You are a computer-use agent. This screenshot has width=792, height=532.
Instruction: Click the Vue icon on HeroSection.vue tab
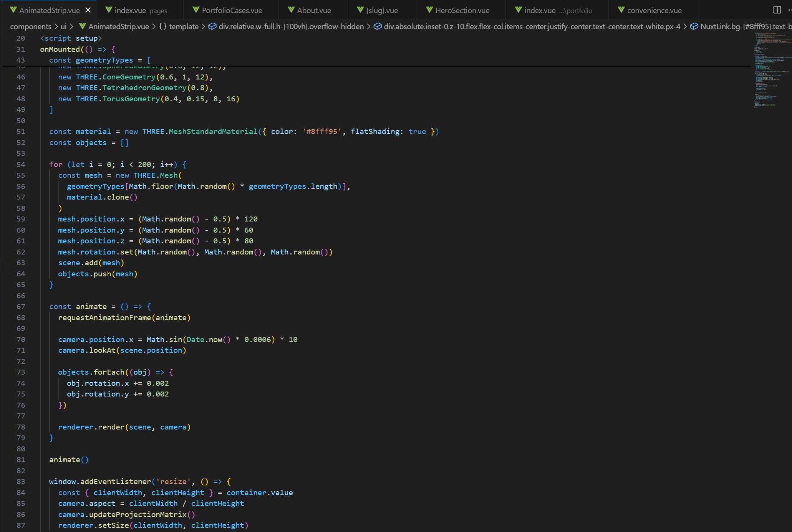coord(429,10)
